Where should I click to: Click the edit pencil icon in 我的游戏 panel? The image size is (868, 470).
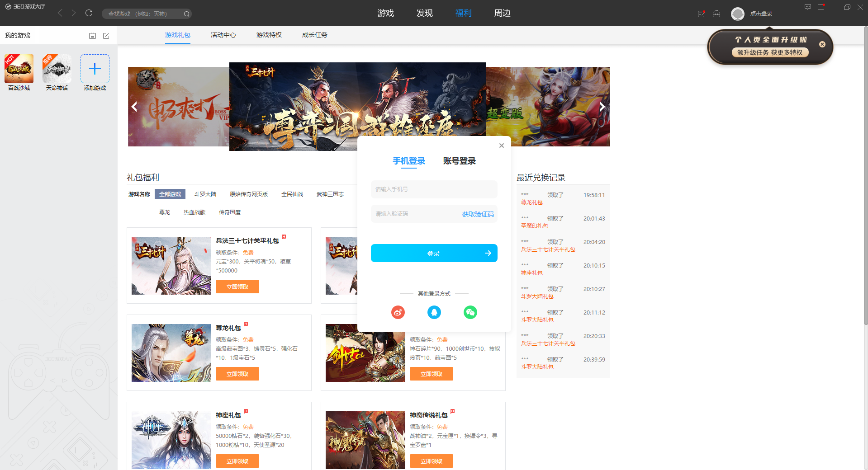point(106,35)
